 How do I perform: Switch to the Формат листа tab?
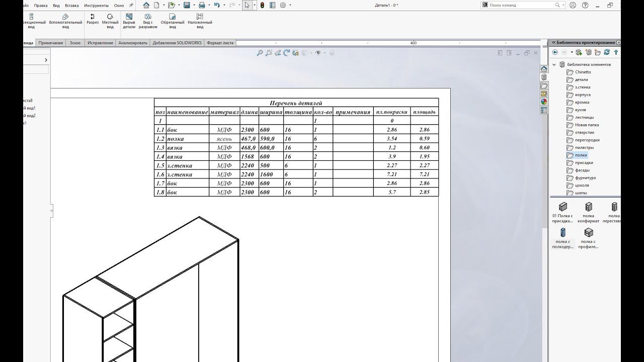(220, 43)
